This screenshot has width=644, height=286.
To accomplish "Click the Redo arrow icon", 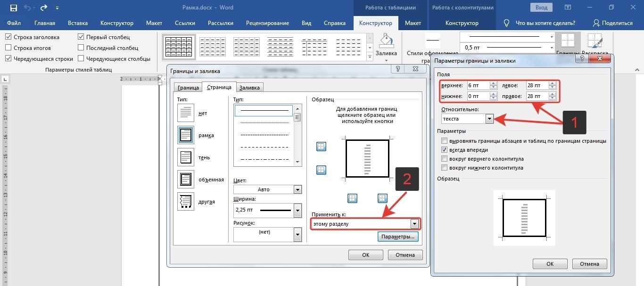I will pyautogui.click(x=44, y=8).
